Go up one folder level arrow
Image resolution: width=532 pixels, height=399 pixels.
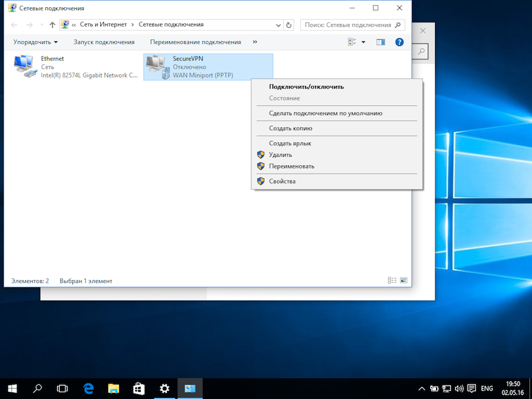(53, 25)
